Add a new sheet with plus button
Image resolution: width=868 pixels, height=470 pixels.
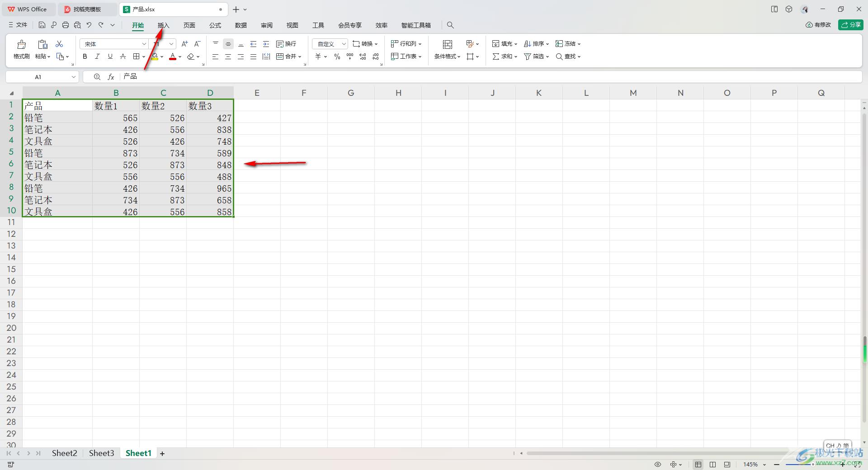click(x=162, y=453)
